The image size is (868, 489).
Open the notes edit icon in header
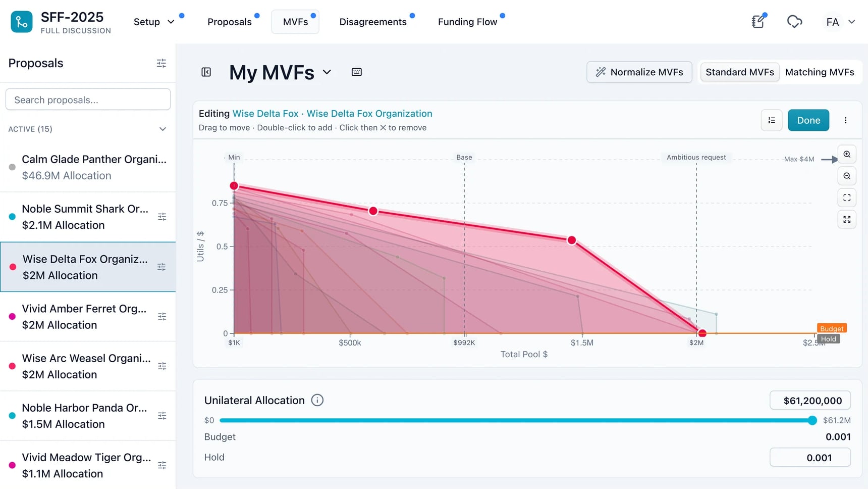pos(758,22)
